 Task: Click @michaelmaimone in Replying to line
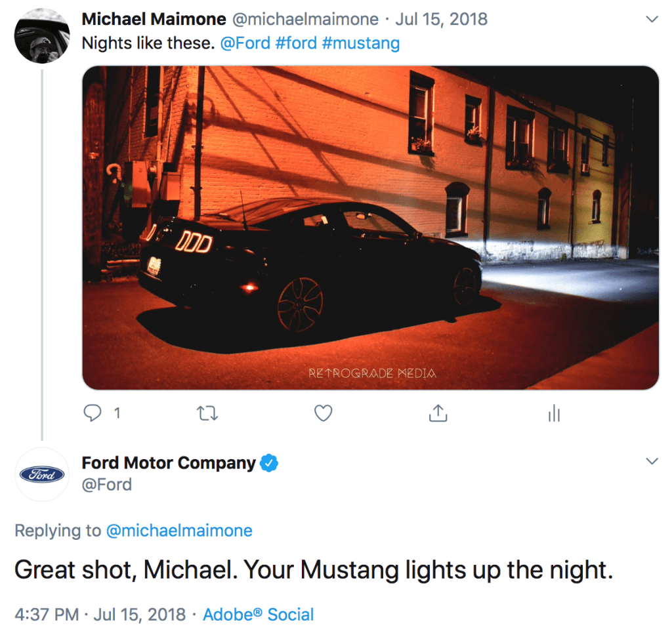178,530
